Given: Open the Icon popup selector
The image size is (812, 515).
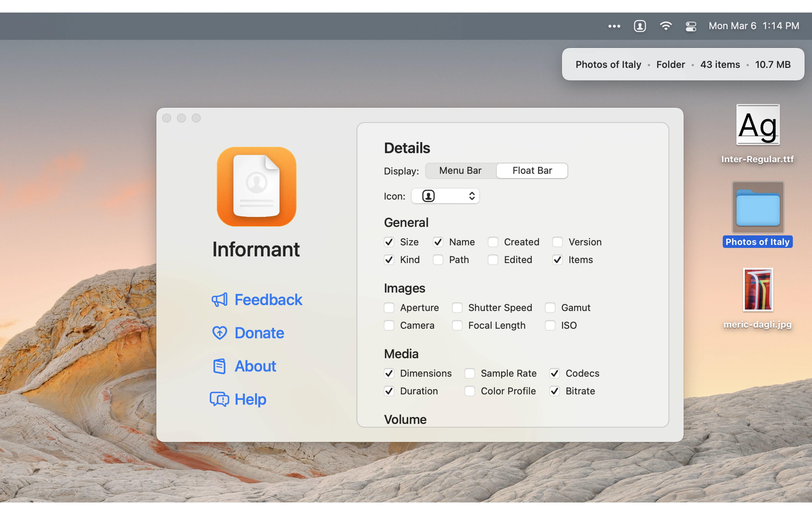Looking at the screenshot, I should point(445,196).
